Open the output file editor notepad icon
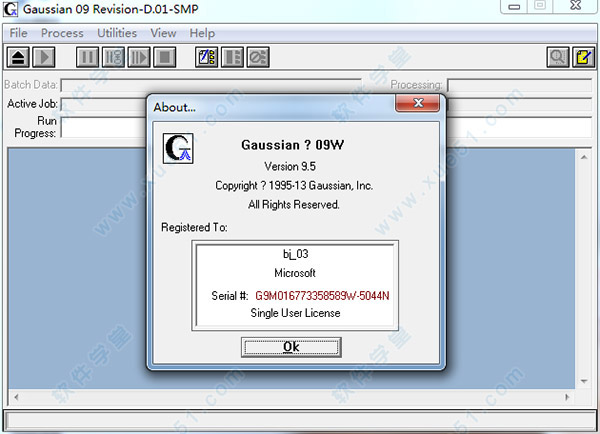The image size is (600, 434). pyautogui.click(x=584, y=57)
